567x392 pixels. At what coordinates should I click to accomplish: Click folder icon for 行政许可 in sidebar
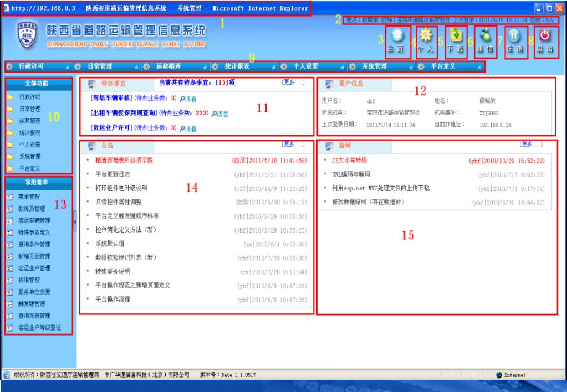[10, 97]
